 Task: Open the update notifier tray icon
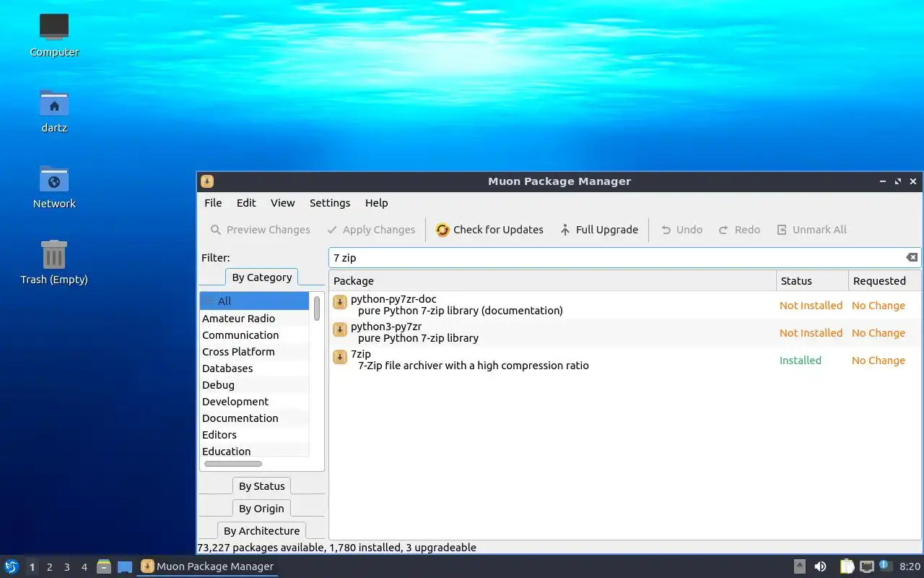click(885, 566)
